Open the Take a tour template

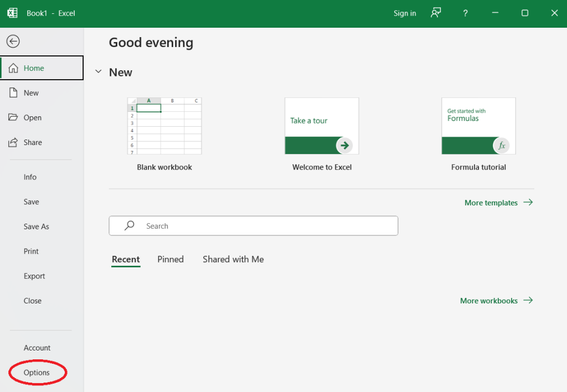322,126
